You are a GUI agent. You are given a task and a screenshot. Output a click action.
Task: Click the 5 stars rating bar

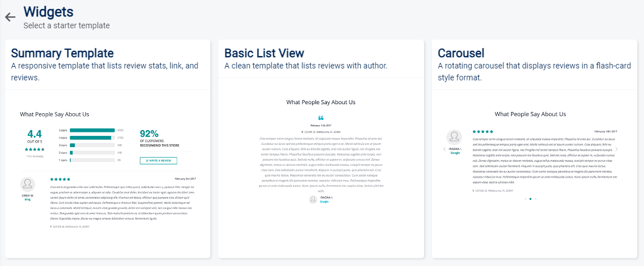[92, 130]
